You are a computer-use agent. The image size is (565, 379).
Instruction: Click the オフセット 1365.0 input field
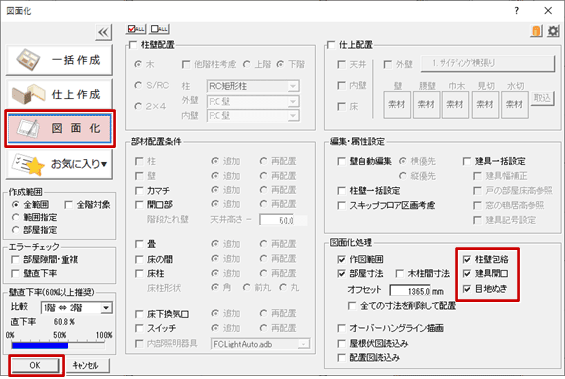(410, 291)
